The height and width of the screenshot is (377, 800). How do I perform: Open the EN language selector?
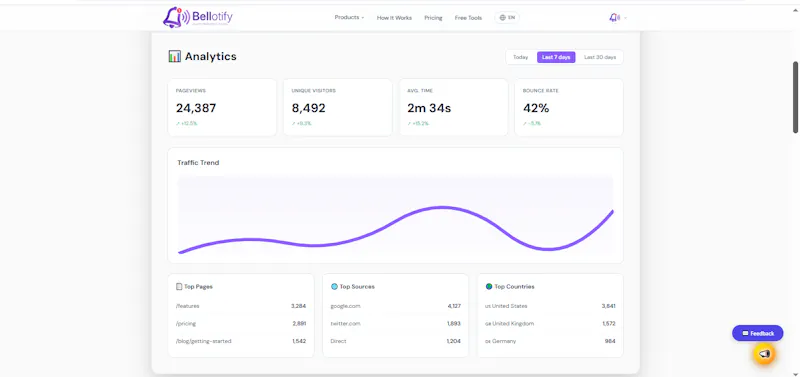point(507,17)
